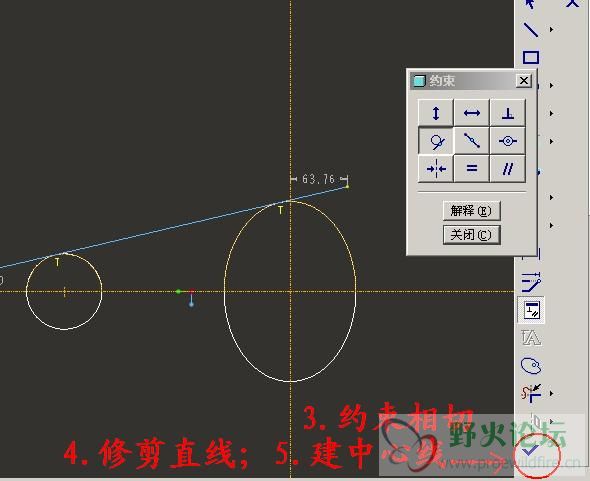
Task: Select the line tool in sketcher toolbar
Action: [x=531, y=29]
